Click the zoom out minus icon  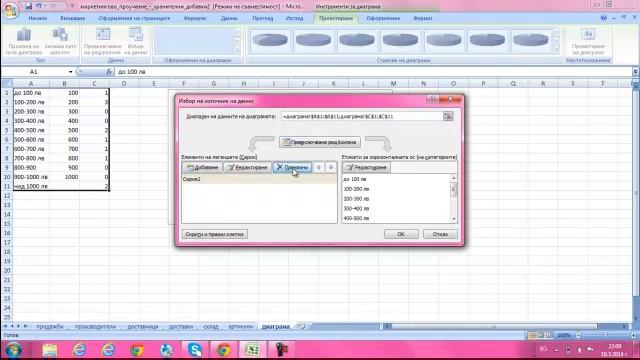(x=578, y=335)
